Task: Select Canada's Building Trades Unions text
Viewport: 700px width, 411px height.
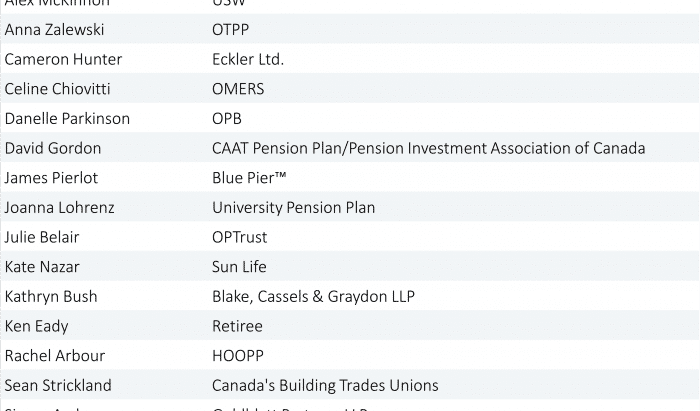Action: point(325,385)
